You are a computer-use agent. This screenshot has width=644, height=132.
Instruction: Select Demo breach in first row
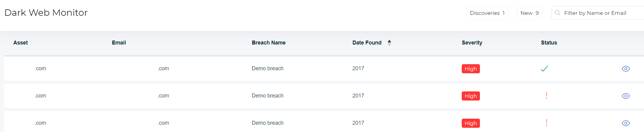coord(267,68)
